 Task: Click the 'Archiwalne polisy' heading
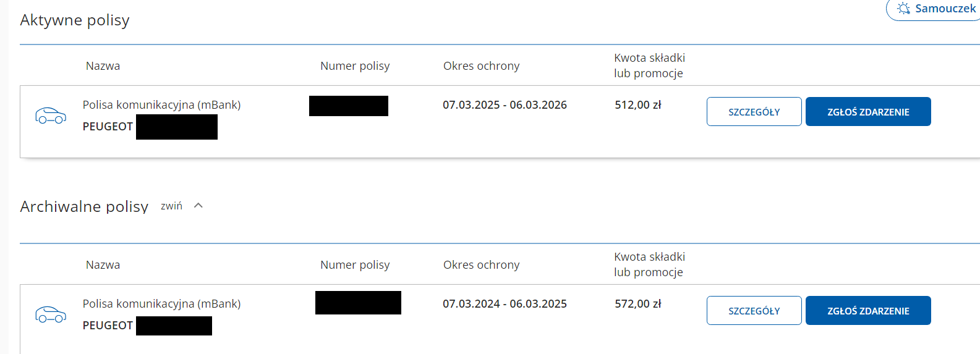(x=84, y=206)
